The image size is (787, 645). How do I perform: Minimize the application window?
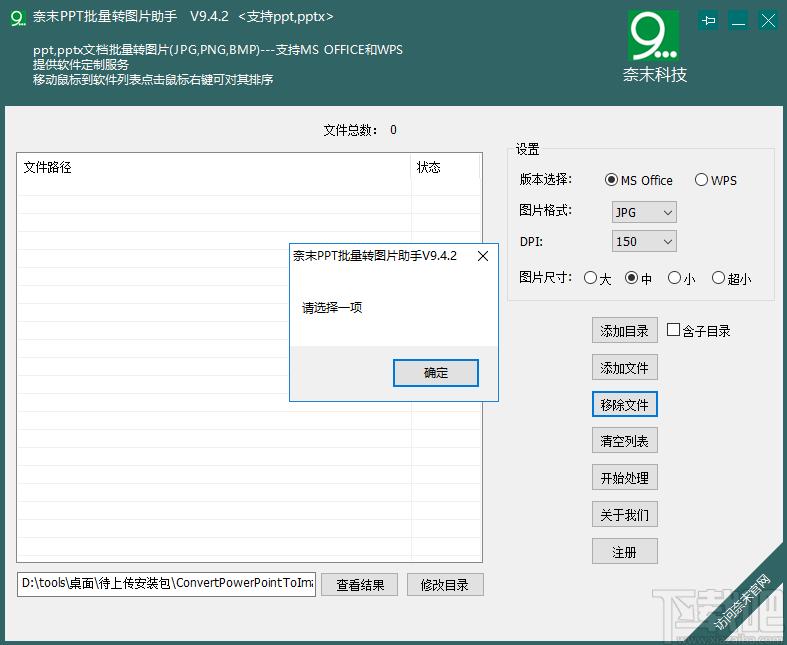(738, 20)
